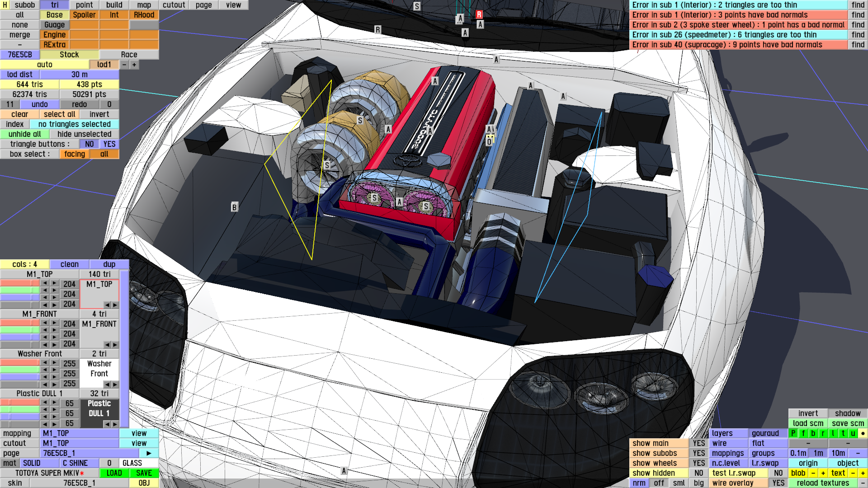Toggle the P layer button
The width and height of the screenshot is (868, 488).
(x=793, y=433)
